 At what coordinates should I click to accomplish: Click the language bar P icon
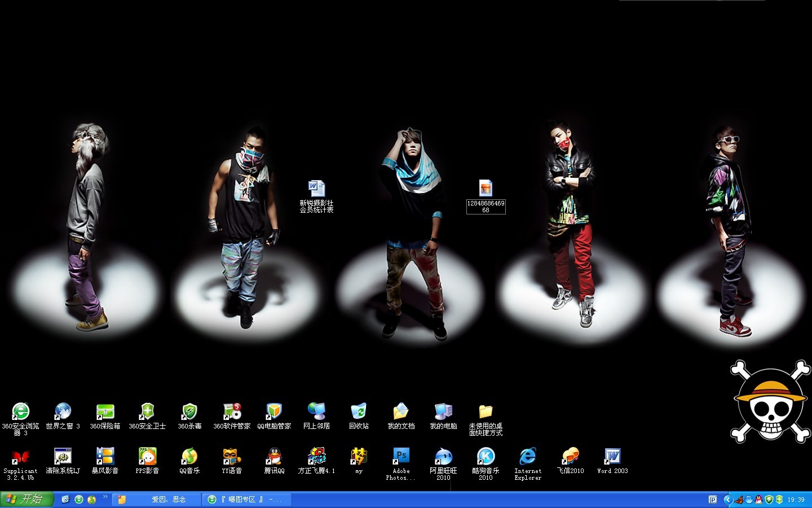713,500
